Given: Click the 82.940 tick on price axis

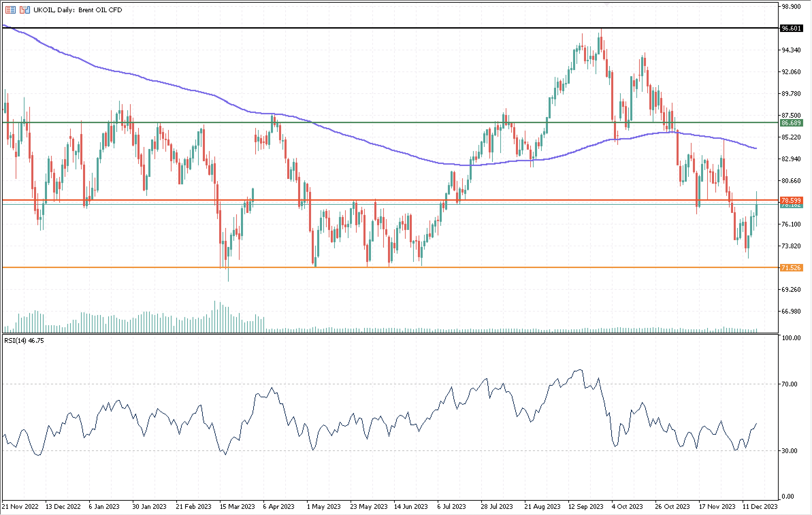Looking at the screenshot, I should [x=791, y=159].
